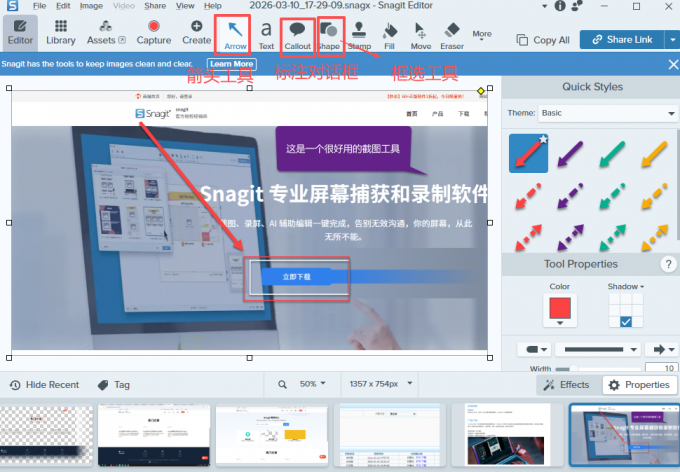Toggle the checked shadow direction cell

(626, 321)
